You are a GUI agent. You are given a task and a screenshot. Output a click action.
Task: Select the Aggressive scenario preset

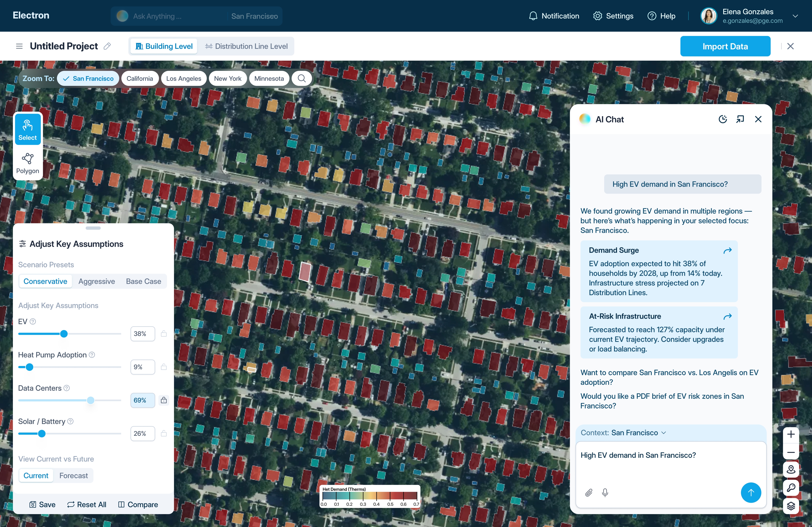point(97,281)
